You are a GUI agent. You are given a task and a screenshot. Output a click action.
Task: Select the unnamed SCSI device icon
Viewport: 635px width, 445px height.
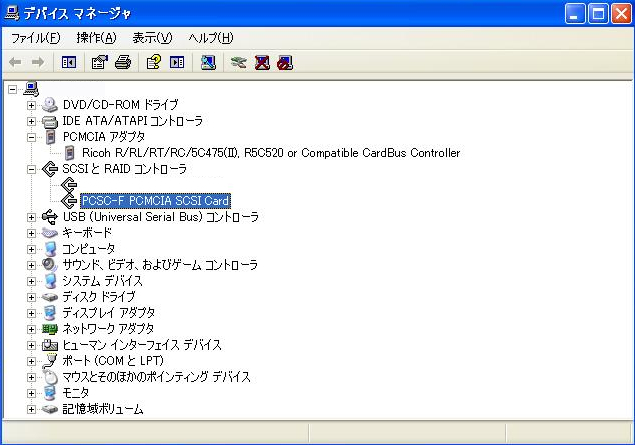tap(69, 185)
